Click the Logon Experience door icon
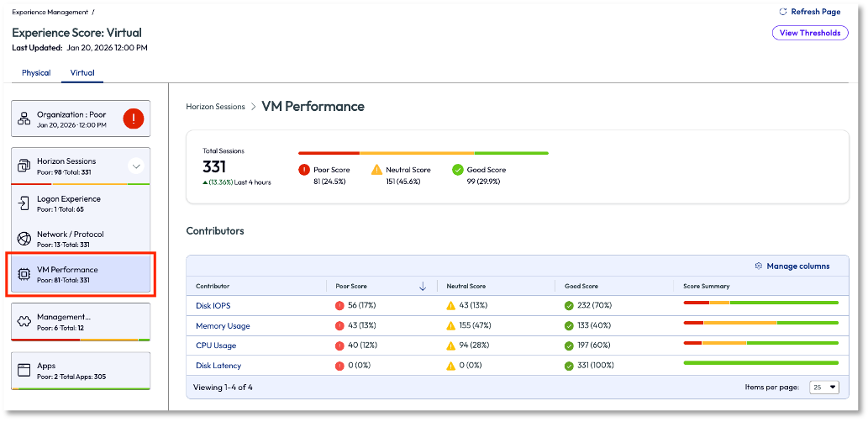 24,203
